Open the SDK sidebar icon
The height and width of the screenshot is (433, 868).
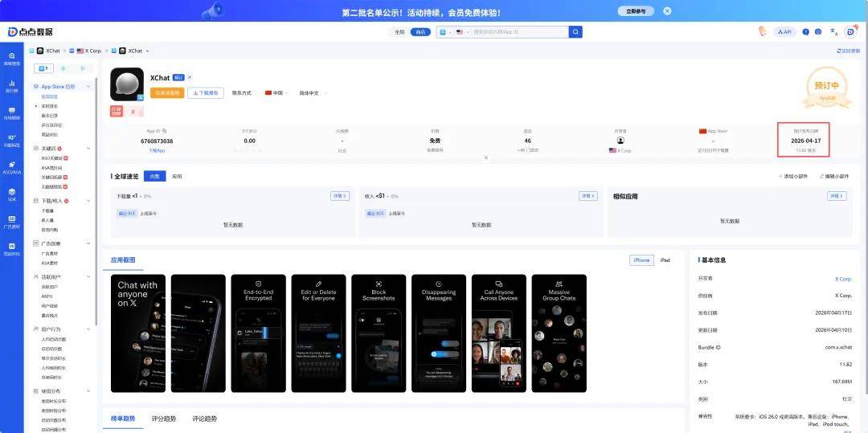pyautogui.click(x=12, y=194)
